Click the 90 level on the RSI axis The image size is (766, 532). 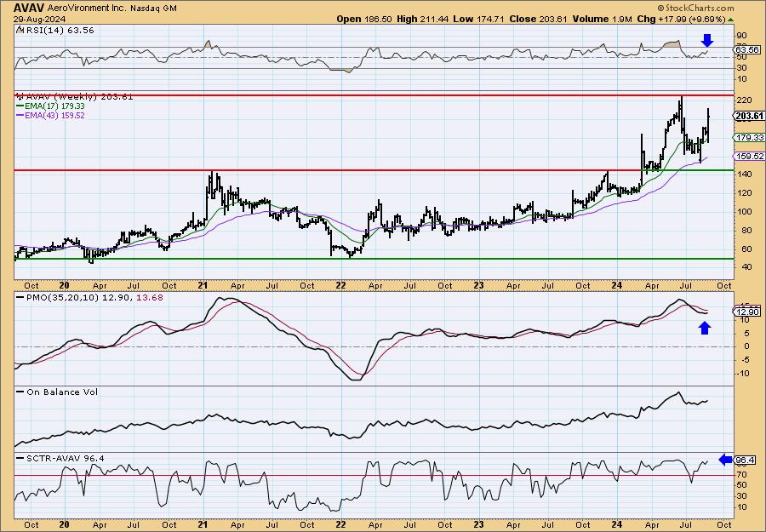tap(741, 35)
